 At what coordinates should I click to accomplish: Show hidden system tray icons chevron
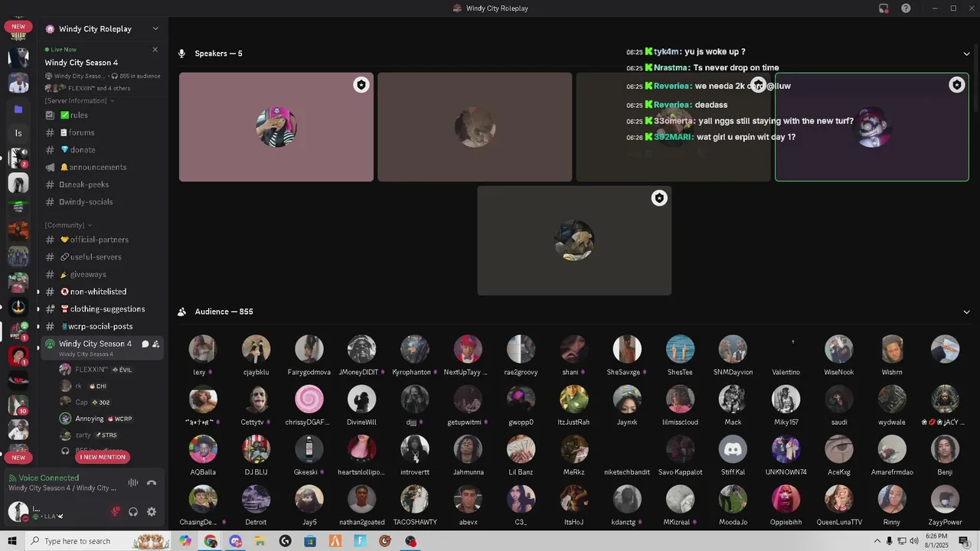tap(877, 541)
